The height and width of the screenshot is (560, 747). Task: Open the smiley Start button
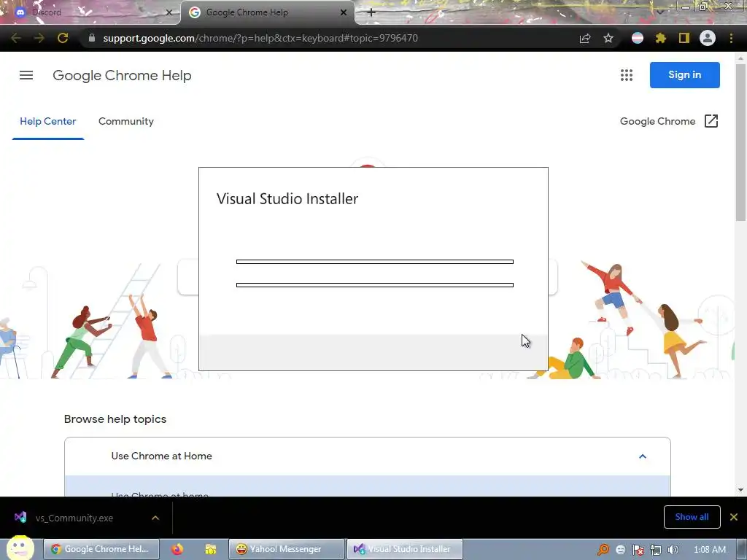coord(20,548)
